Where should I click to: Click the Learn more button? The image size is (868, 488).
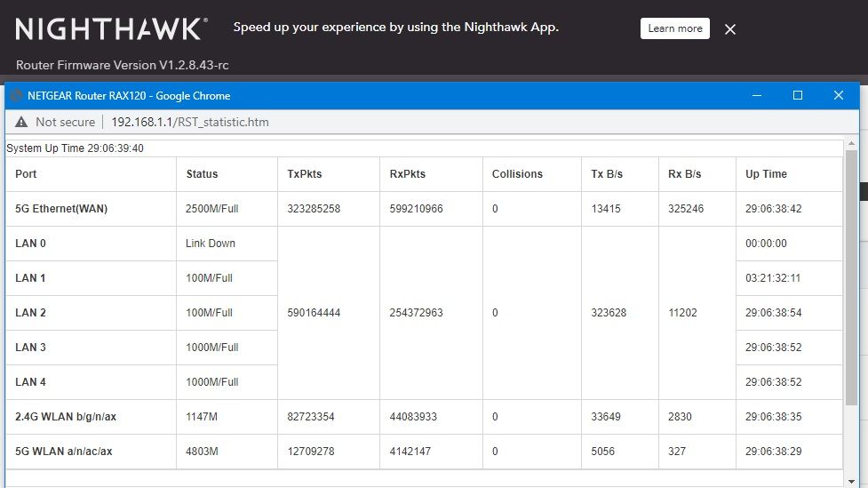[674, 28]
